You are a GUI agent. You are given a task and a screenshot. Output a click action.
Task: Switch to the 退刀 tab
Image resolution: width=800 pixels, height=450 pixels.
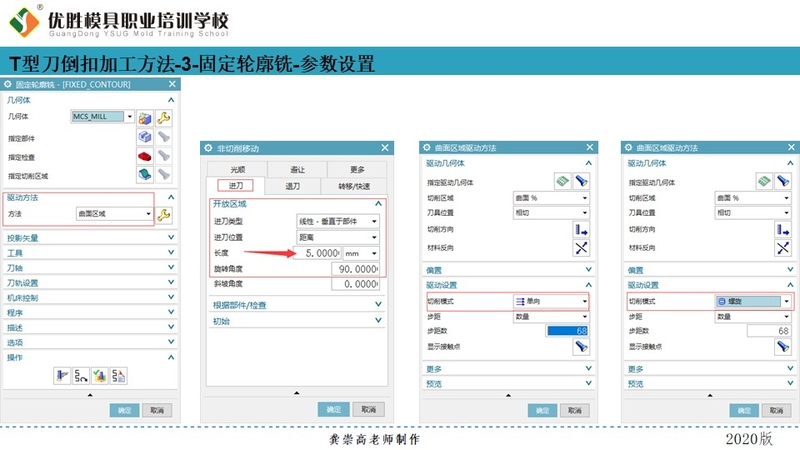(x=293, y=186)
